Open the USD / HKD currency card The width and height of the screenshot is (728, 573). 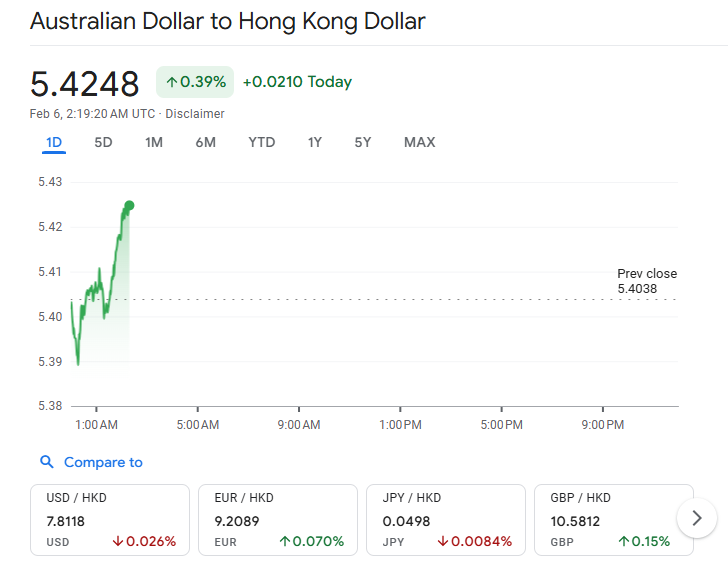[x=110, y=519]
